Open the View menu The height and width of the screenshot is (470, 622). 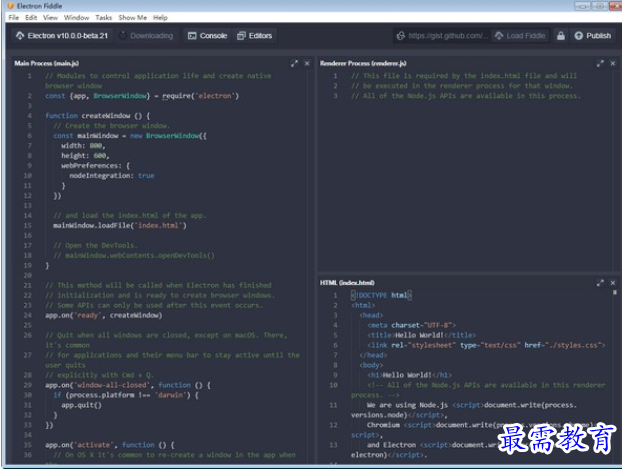click(x=50, y=17)
